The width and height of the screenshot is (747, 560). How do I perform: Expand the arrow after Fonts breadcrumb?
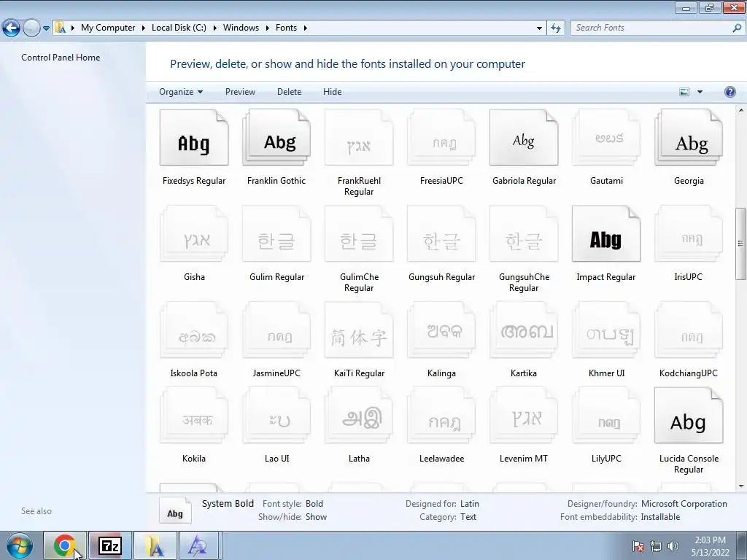coord(306,28)
